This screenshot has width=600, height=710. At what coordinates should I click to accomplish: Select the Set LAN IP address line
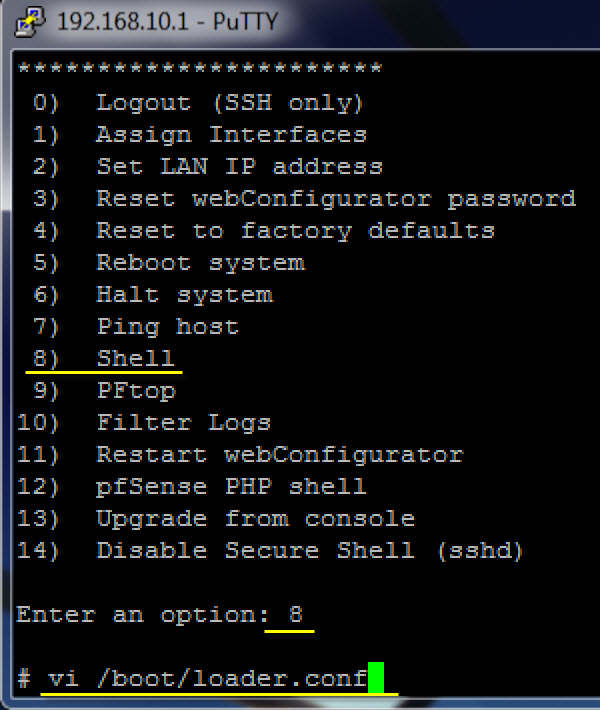(239, 166)
